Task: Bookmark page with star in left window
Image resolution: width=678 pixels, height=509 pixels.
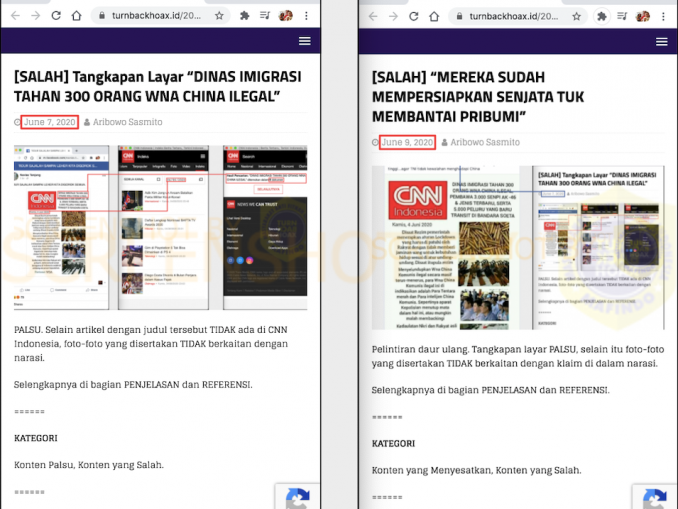Action: (219, 16)
